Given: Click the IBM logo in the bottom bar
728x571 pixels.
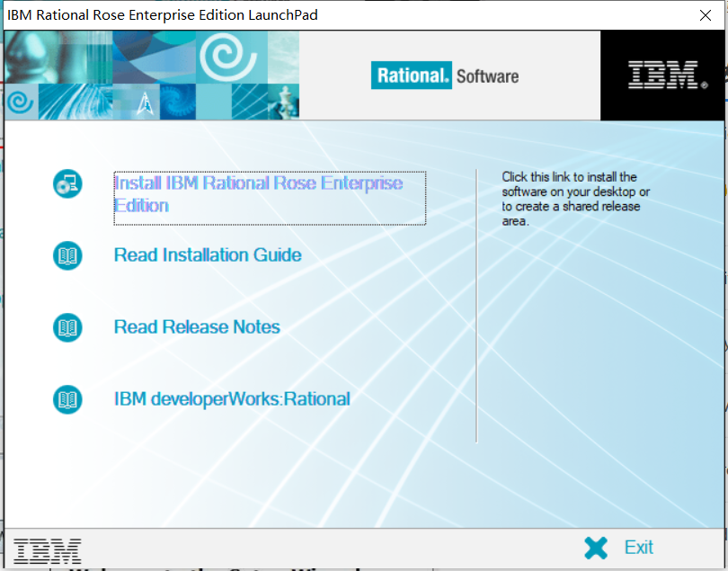Looking at the screenshot, I should pyautogui.click(x=48, y=550).
